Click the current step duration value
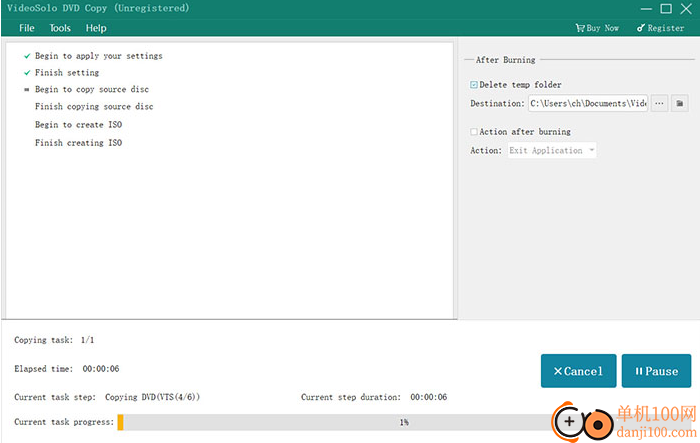The width and height of the screenshot is (700, 443). point(429,397)
